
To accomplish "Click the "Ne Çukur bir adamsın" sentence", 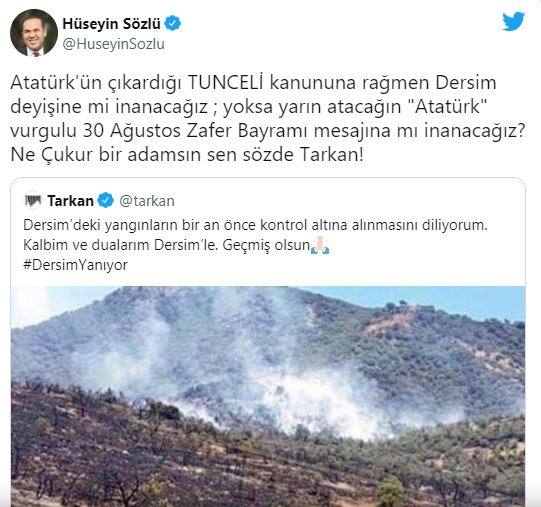I will coord(187,155).
